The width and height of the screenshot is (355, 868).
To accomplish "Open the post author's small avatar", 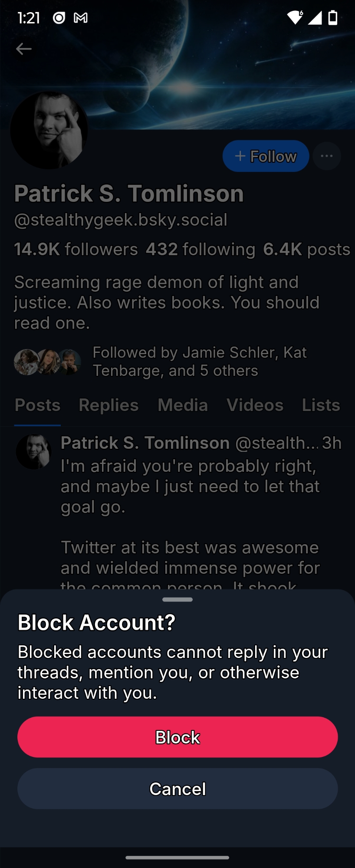I will coord(34,452).
